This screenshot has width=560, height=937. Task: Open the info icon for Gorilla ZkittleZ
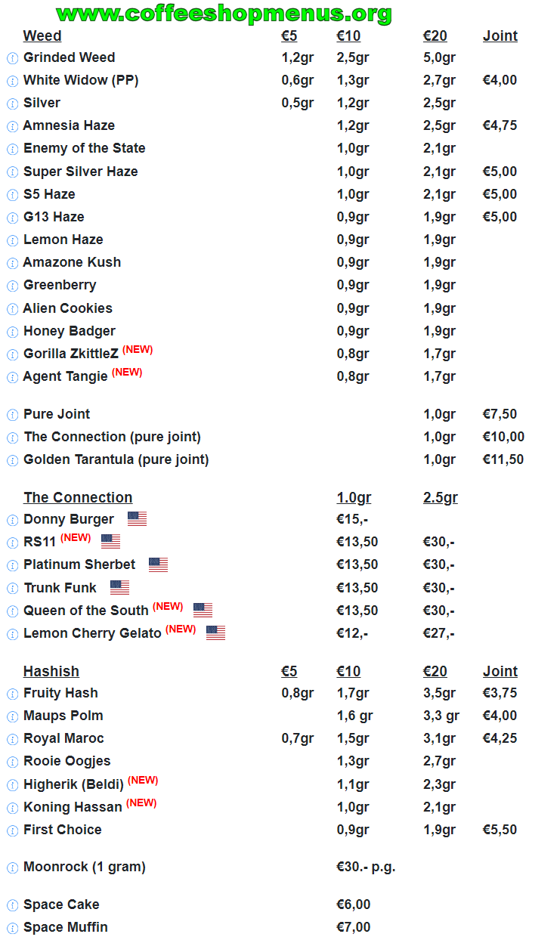[x=12, y=354]
